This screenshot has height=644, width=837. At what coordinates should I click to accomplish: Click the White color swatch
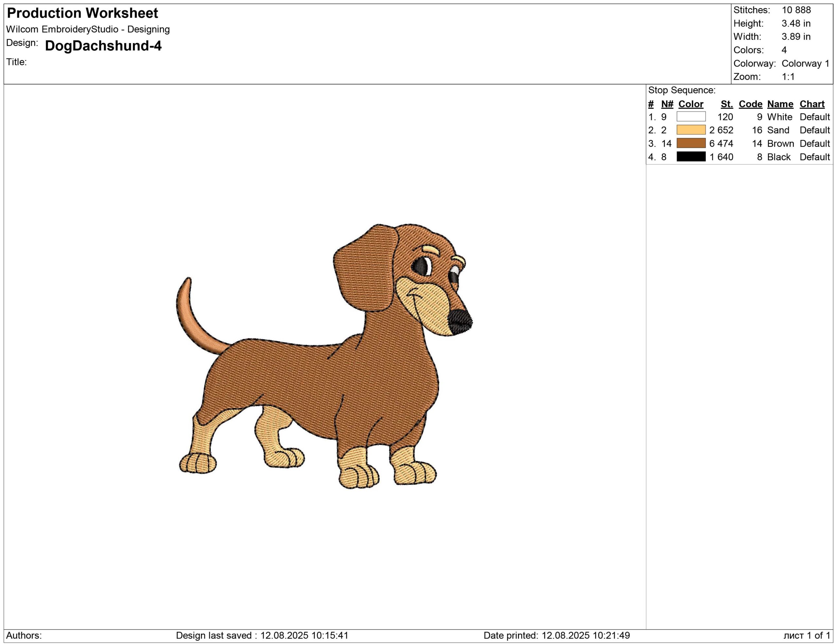(691, 116)
